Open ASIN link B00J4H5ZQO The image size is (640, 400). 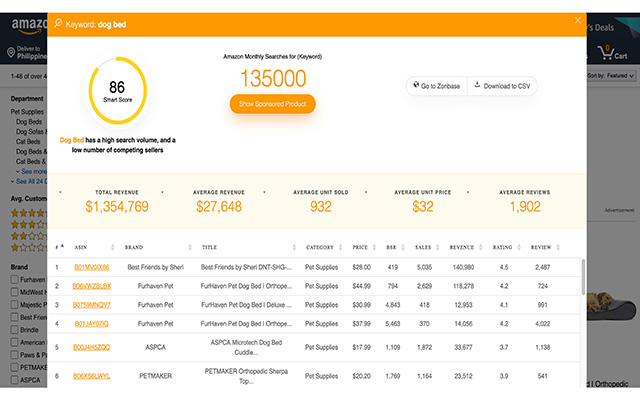(x=91, y=347)
